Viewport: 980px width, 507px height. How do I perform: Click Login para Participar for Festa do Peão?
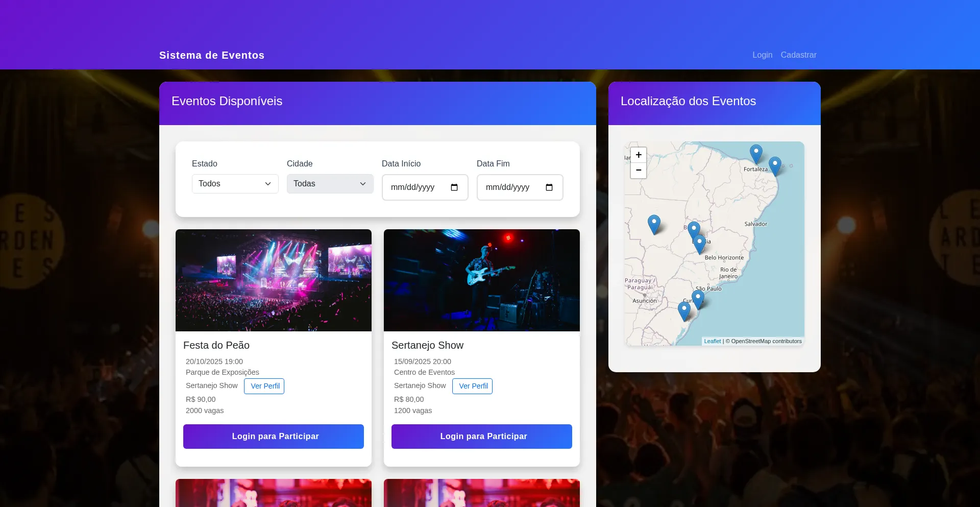tap(274, 437)
